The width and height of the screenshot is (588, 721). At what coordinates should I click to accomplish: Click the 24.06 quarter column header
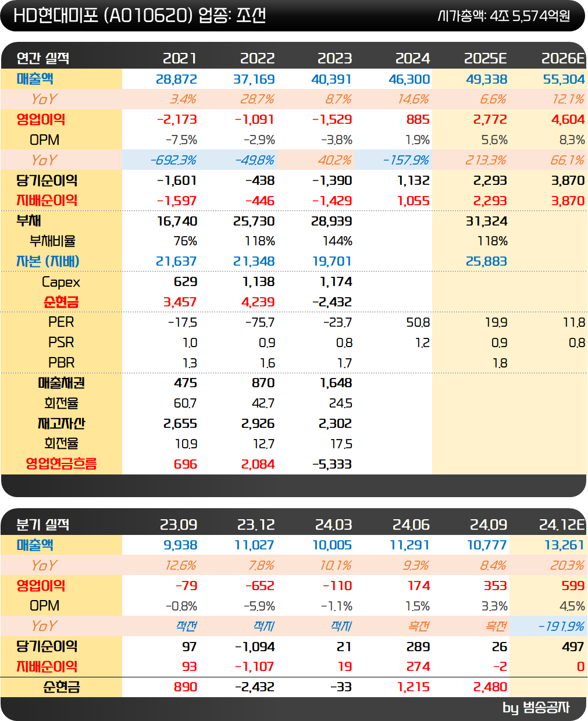click(411, 524)
